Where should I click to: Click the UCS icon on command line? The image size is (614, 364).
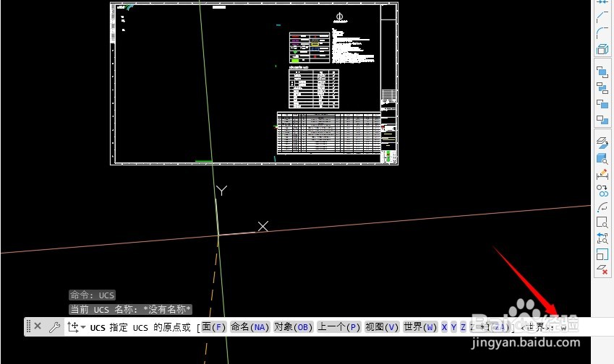point(73,327)
